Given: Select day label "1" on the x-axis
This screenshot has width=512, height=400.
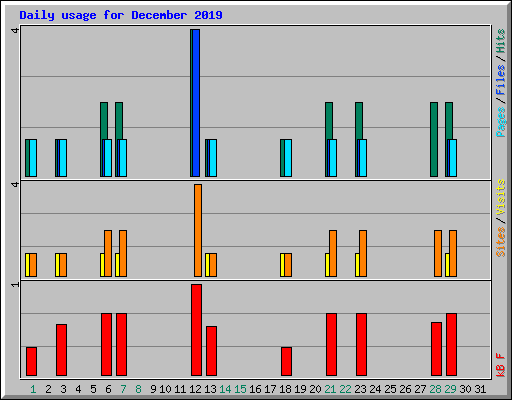Looking at the screenshot, I should (x=33, y=389).
